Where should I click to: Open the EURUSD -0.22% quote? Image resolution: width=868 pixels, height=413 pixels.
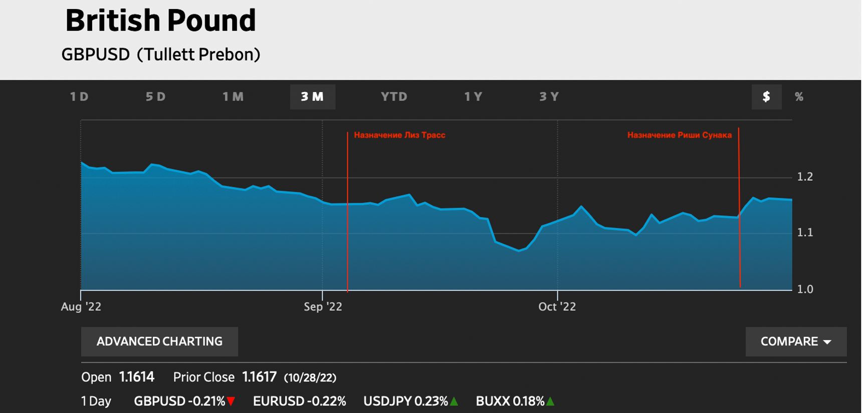299,401
